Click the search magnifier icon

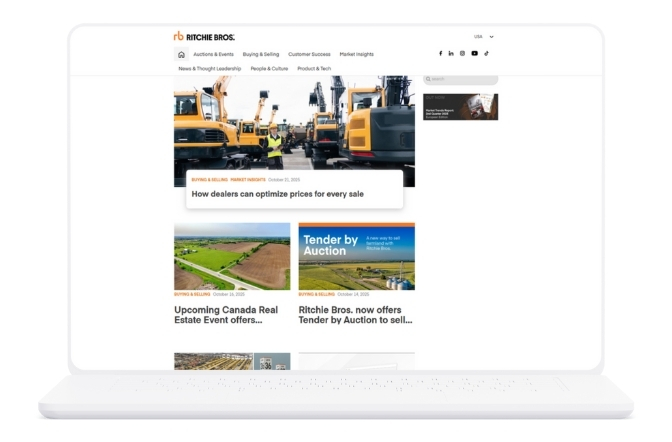(x=428, y=79)
